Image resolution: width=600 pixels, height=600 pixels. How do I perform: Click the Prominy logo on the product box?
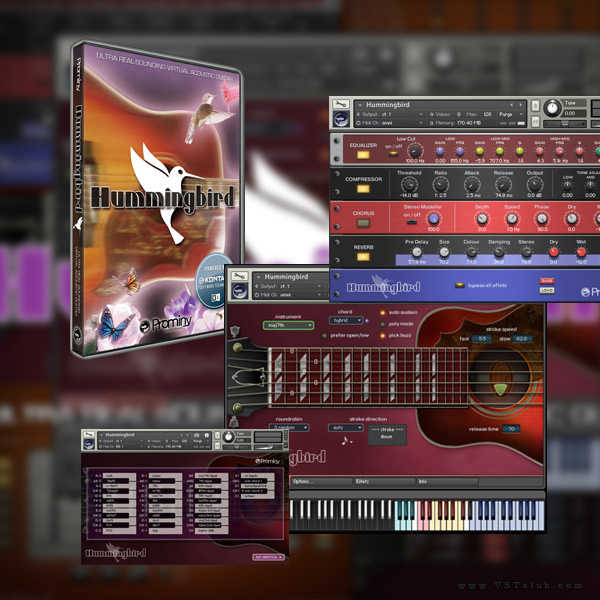(x=165, y=324)
